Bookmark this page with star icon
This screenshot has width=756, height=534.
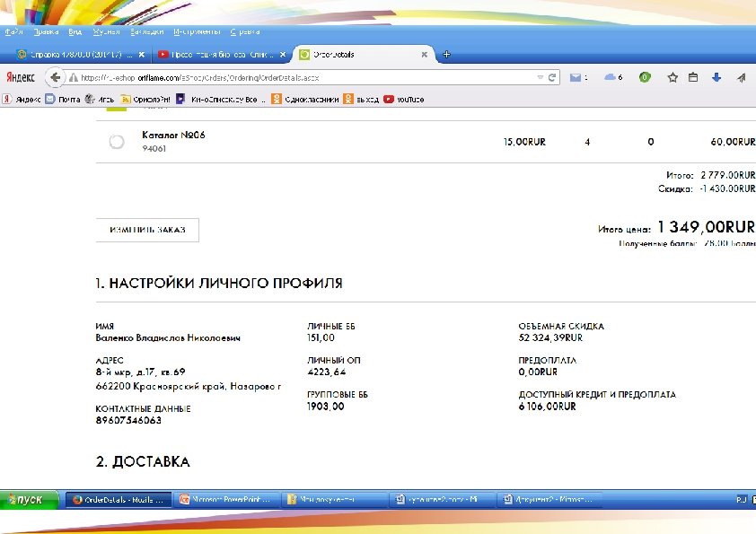(672, 77)
